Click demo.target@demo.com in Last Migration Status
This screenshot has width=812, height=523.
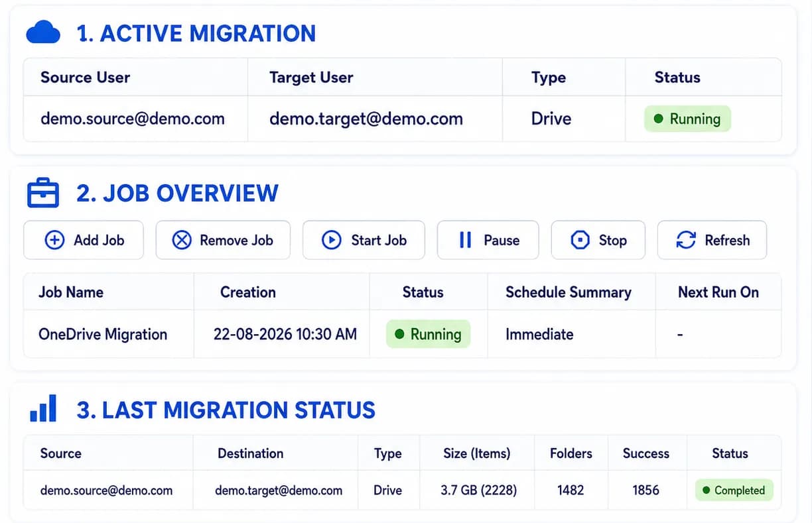tap(279, 491)
